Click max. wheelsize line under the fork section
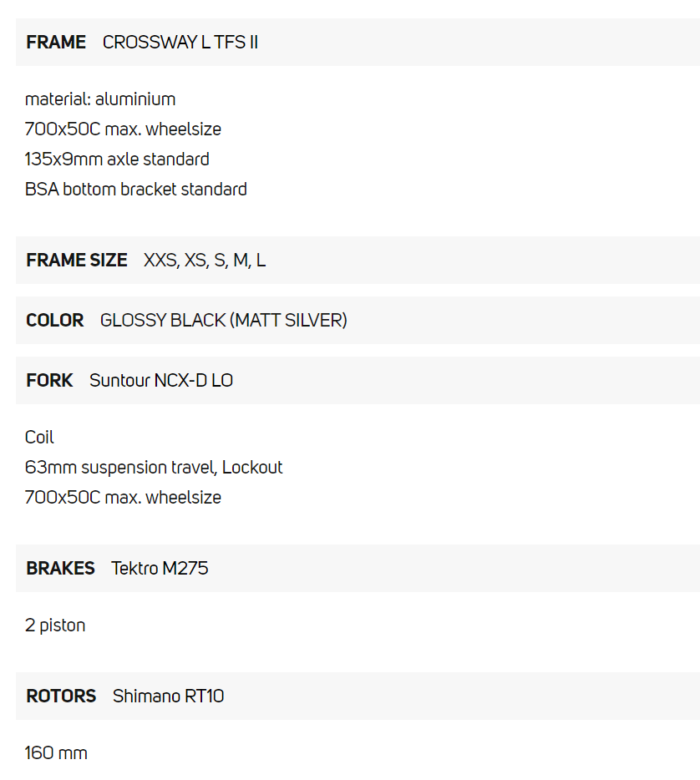Image resolution: width=700 pixels, height=780 pixels. coord(123,498)
